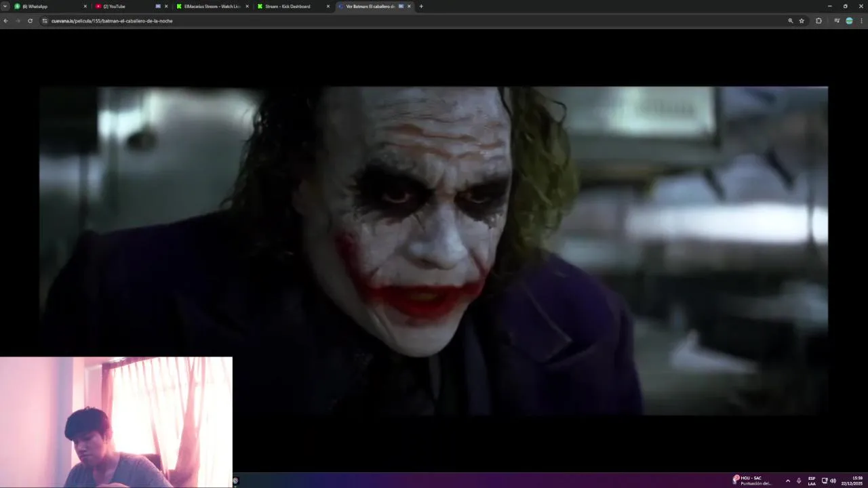Open the Chrome three-dot menu

pyautogui.click(x=861, y=21)
